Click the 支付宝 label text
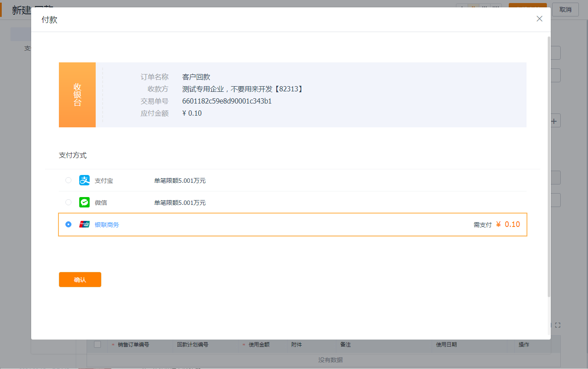 click(x=104, y=181)
